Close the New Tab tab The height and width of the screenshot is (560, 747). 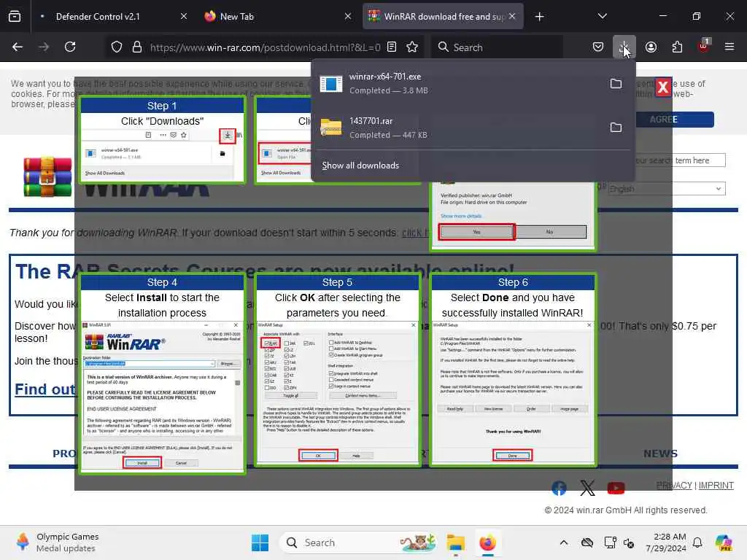tap(348, 17)
